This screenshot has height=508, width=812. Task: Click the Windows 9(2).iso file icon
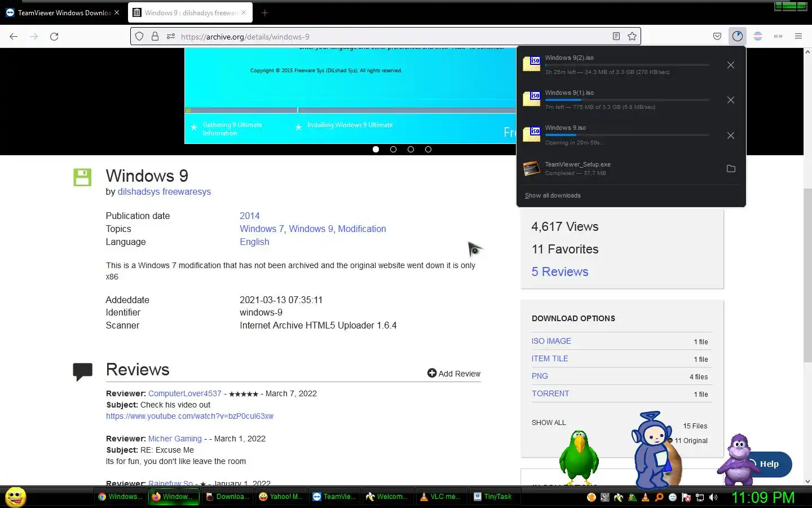(532, 64)
